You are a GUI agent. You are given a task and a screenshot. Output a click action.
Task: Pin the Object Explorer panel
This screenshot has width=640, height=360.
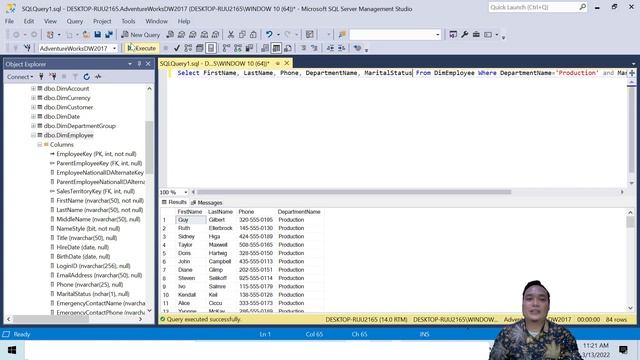click(139, 64)
